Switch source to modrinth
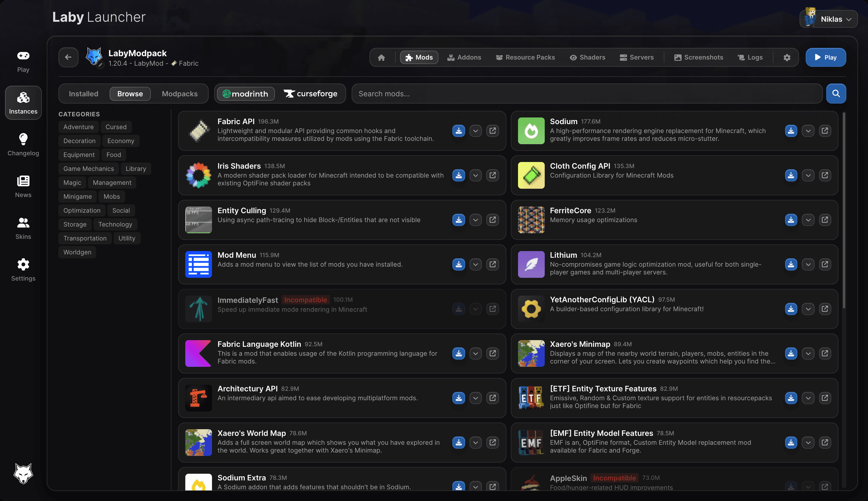The height and width of the screenshot is (501, 868). [x=246, y=94]
